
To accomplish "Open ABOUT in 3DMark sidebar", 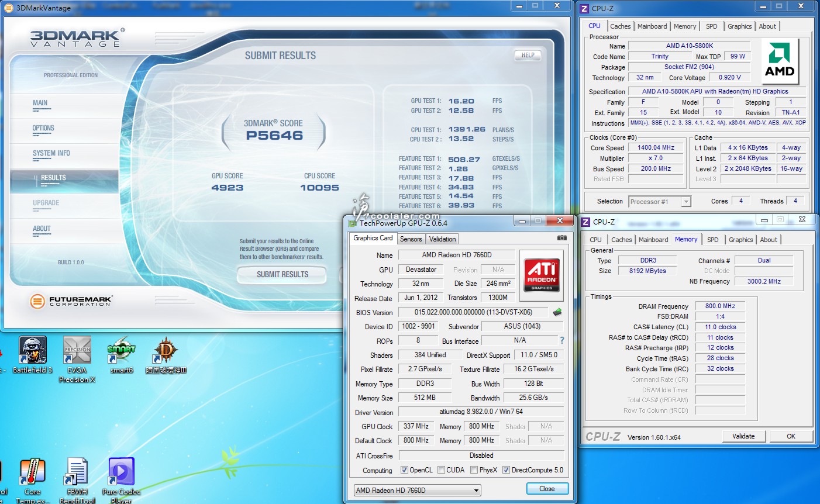I will [x=42, y=229].
